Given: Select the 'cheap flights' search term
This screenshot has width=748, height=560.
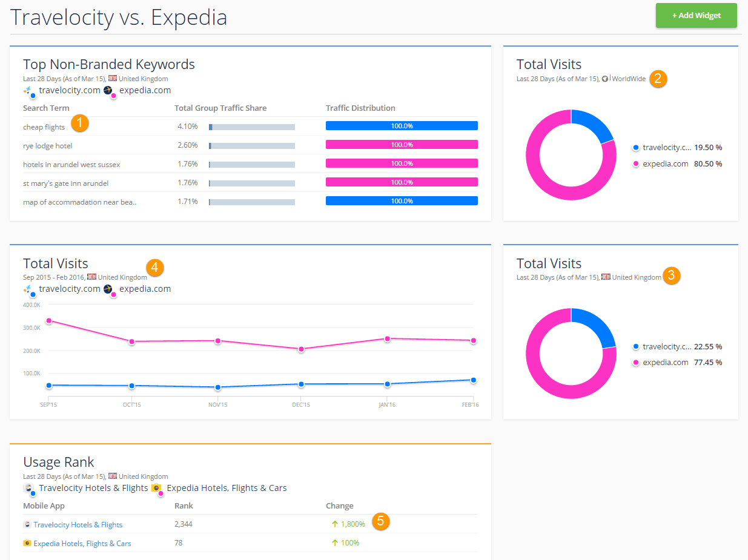Looking at the screenshot, I should pos(44,127).
